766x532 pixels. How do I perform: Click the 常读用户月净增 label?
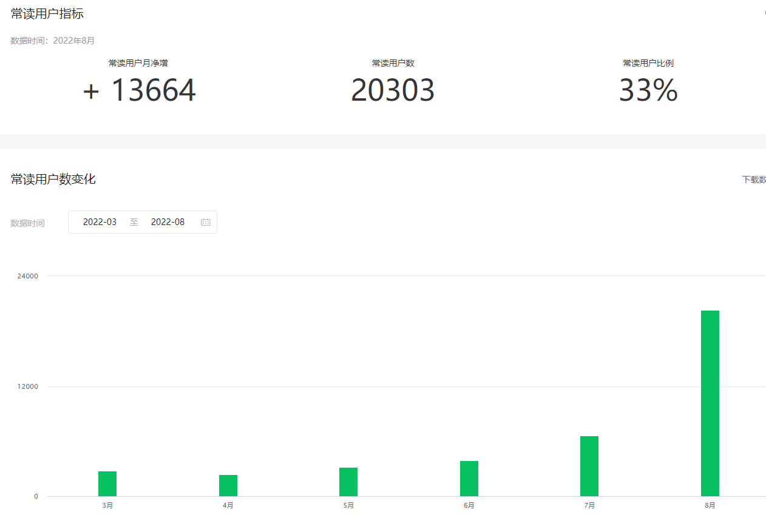[138, 63]
